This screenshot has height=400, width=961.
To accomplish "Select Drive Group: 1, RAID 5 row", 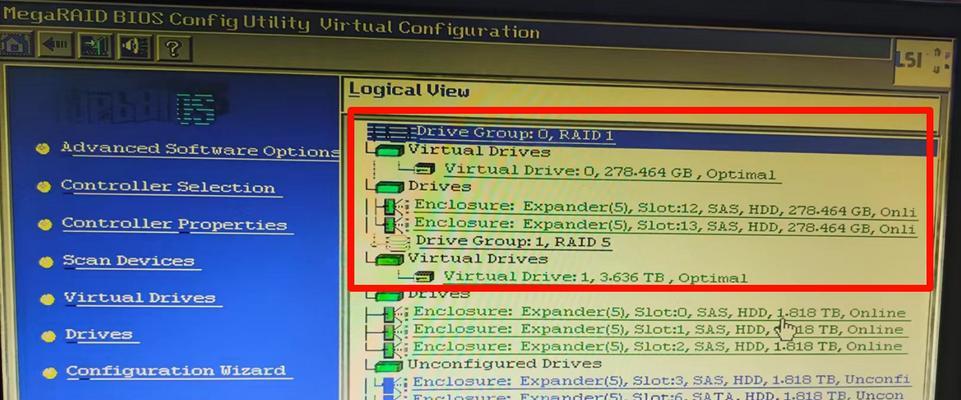I will click(x=513, y=241).
